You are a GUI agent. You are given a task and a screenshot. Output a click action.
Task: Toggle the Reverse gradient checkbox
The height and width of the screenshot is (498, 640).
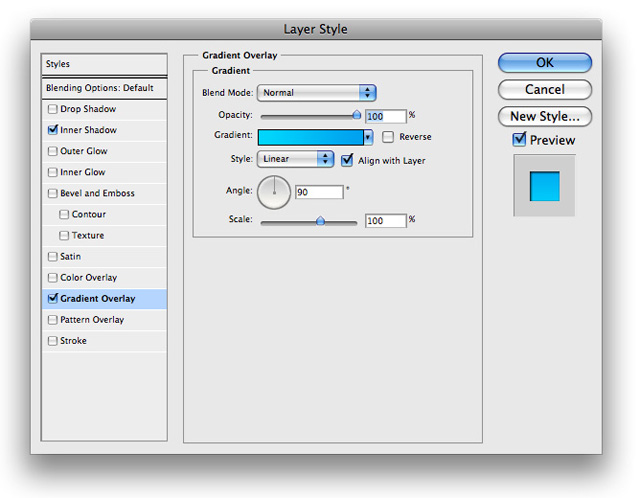[x=388, y=137]
